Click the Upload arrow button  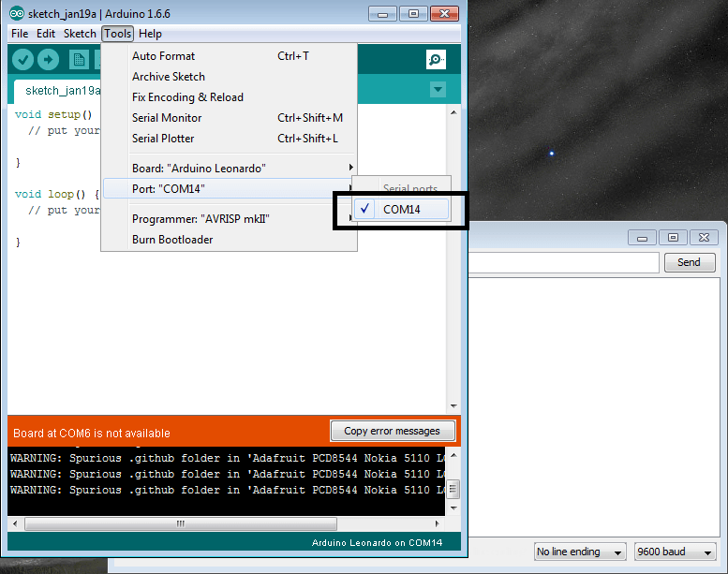[x=49, y=59]
